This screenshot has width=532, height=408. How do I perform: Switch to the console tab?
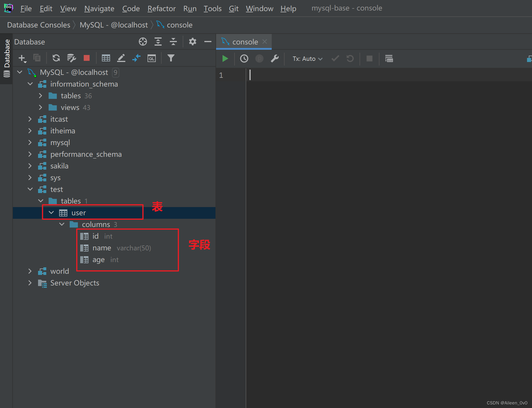tap(245, 42)
